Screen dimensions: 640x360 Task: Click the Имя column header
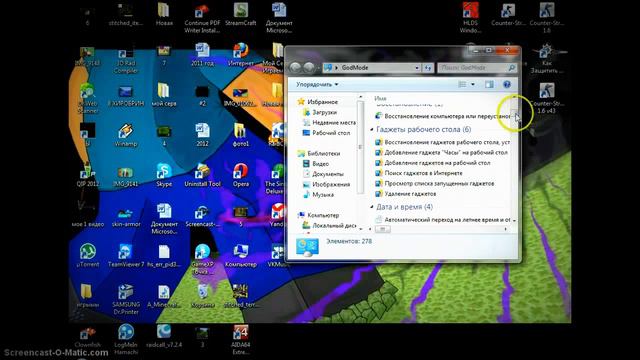(x=380, y=98)
